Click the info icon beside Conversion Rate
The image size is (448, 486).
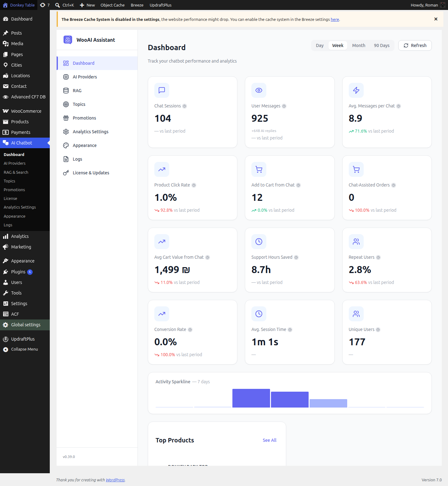(x=190, y=330)
